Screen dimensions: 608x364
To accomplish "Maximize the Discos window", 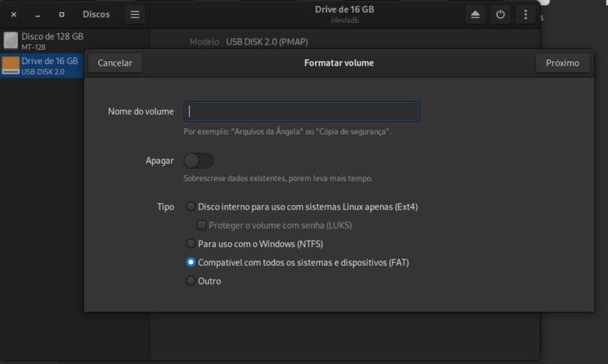I will 62,14.
